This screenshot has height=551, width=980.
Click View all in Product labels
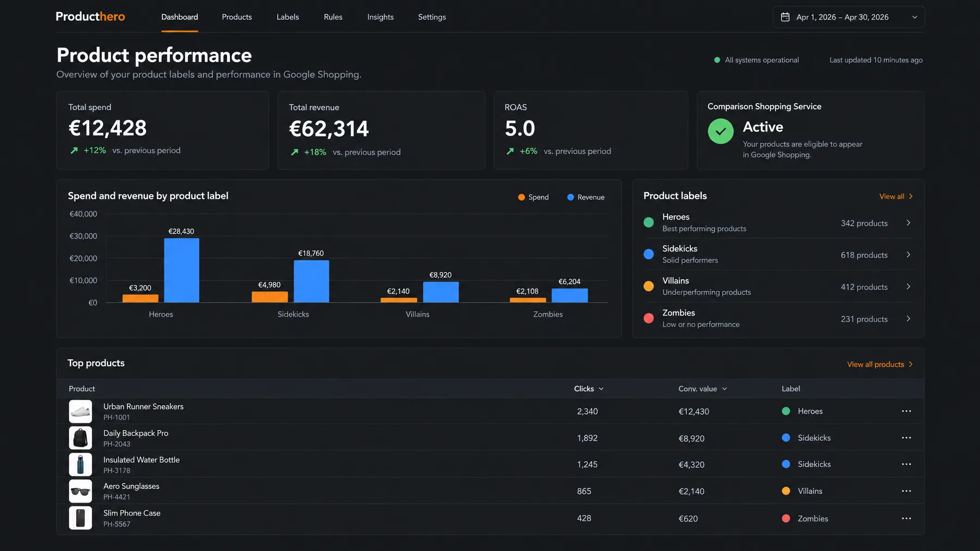[896, 197]
